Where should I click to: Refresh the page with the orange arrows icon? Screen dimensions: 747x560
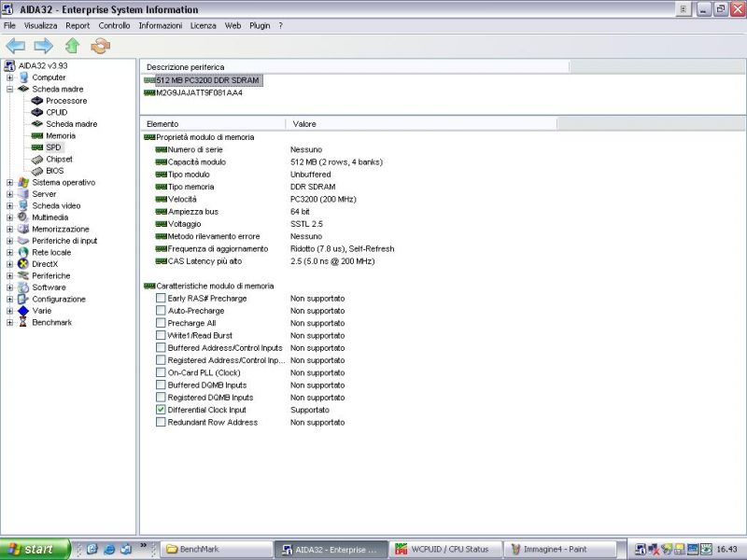tap(100, 46)
